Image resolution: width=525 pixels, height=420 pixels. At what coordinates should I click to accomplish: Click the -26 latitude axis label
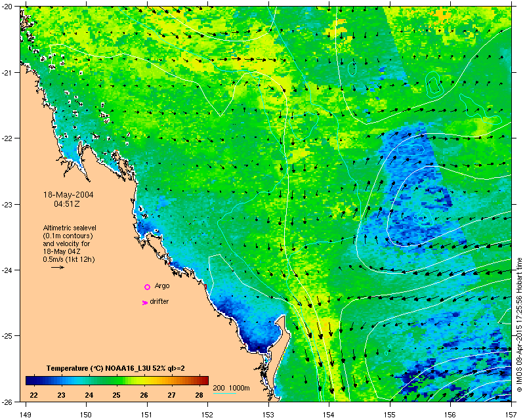pyautogui.click(x=7, y=401)
